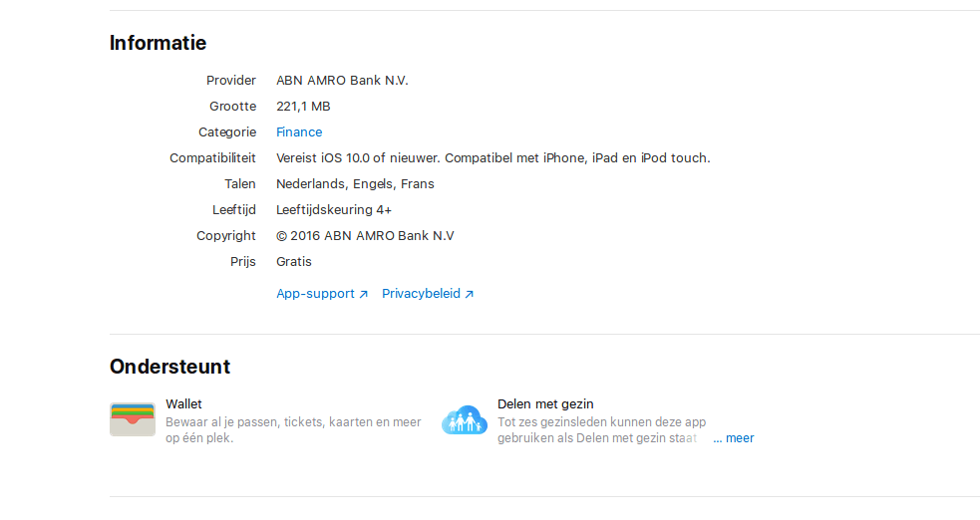This screenshot has height=520, width=980.
Task: Click the 'Talen' label
Action: pos(240,184)
